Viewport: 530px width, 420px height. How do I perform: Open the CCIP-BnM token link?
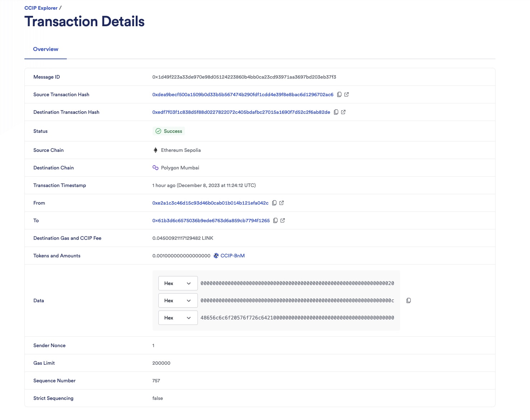pyautogui.click(x=233, y=256)
